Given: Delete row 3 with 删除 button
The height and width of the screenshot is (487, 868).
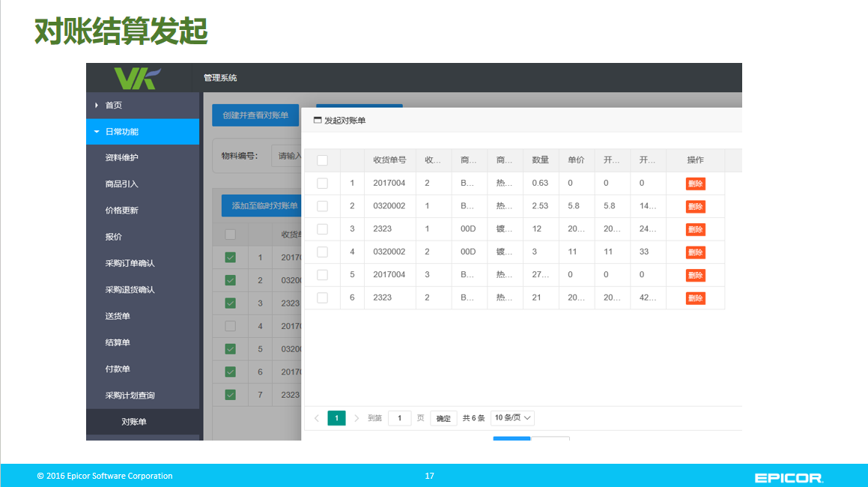Looking at the screenshot, I should click(695, 229).
